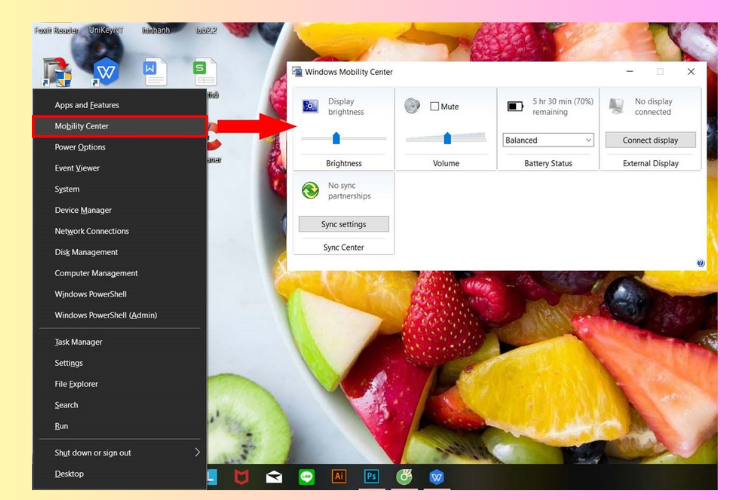
Task: Click the speaker icon in Volume tile
Action: pyautogui.click(x=412, y=106)
